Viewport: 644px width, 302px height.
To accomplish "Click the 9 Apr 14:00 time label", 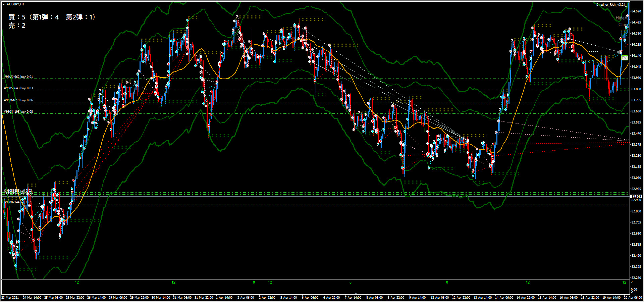I will point(417,298).
